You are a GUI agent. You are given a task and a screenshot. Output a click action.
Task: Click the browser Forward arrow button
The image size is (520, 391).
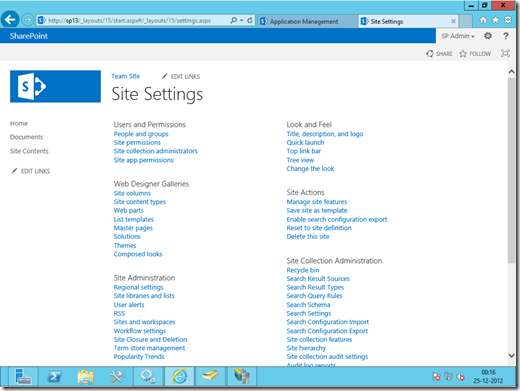click(x=28, y=20)
